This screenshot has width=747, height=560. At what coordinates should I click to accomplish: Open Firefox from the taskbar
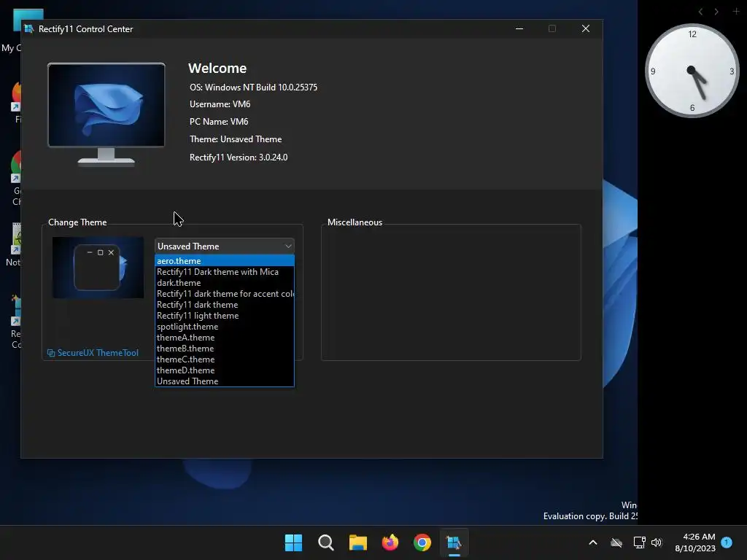point(390,542)
